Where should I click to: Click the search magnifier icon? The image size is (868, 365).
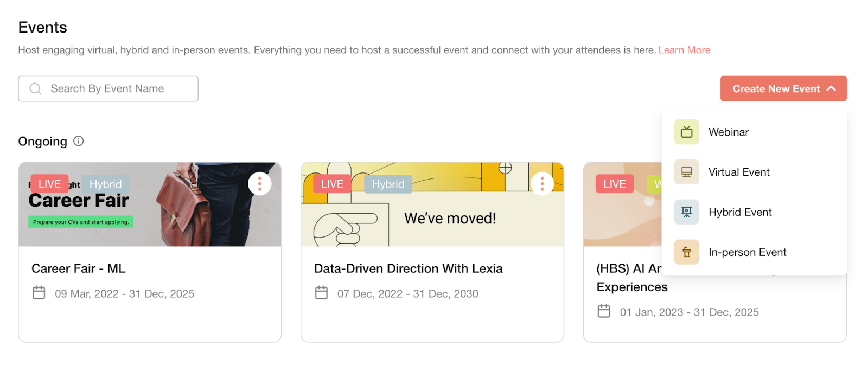(x=35, y=88)
